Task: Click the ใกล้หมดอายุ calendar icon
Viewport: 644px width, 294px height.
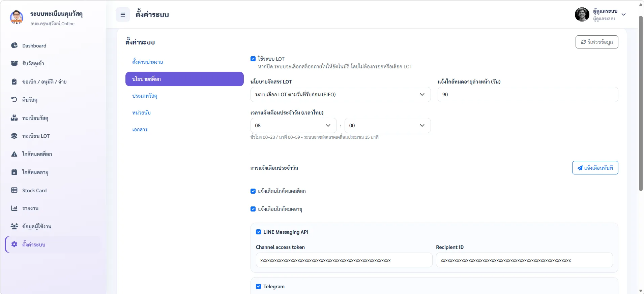Action: coord(14,172)
